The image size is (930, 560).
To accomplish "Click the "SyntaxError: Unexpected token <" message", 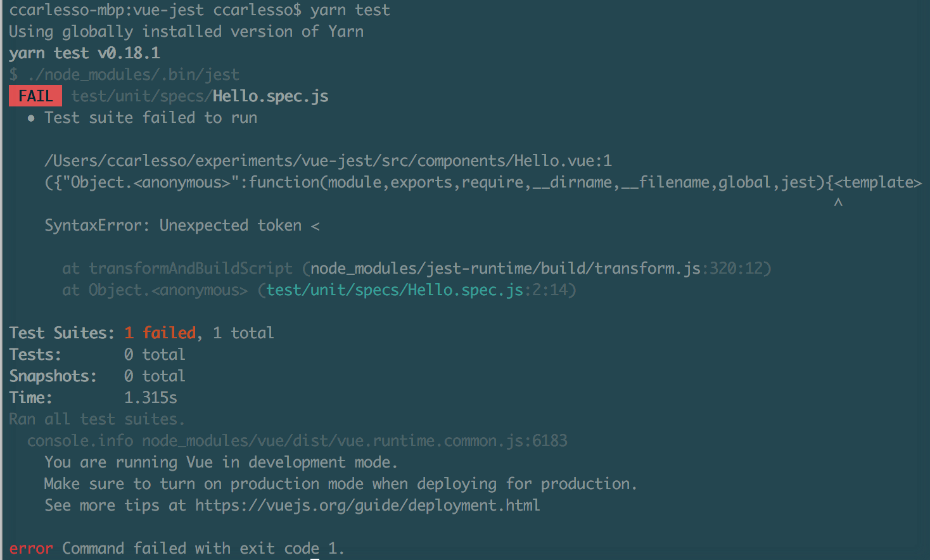I will click(x=182, y=226).
